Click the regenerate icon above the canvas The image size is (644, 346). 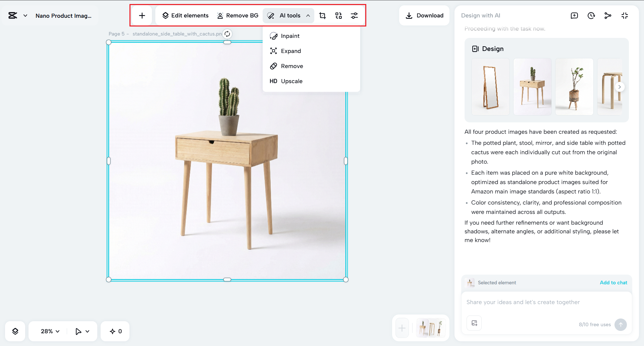point(227,34)
